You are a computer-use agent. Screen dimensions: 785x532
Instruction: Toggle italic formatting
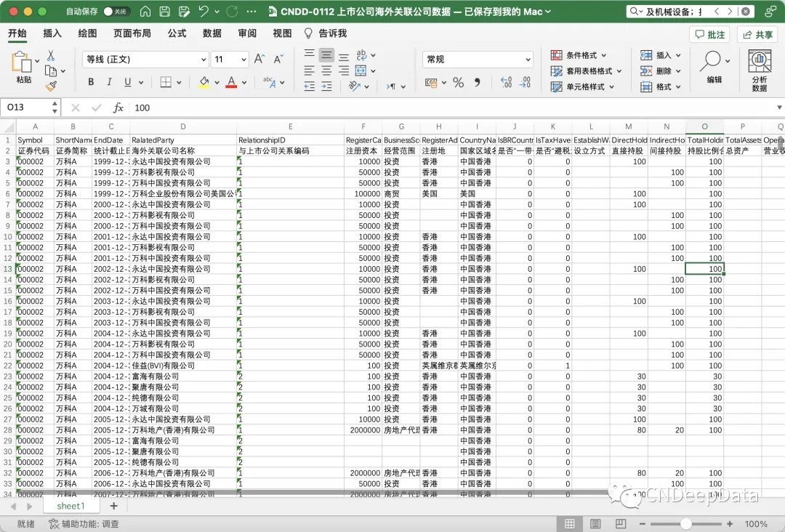pyautogui.click(x=109, y=82)
